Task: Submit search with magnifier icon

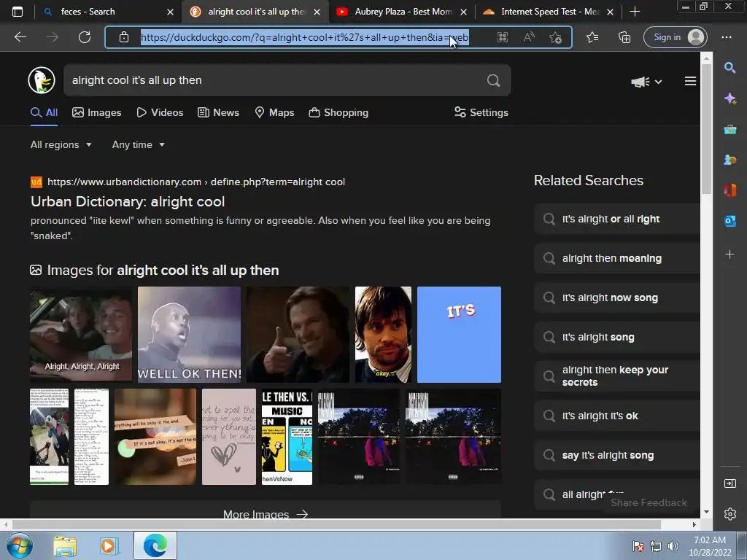Action: point(494,80)
